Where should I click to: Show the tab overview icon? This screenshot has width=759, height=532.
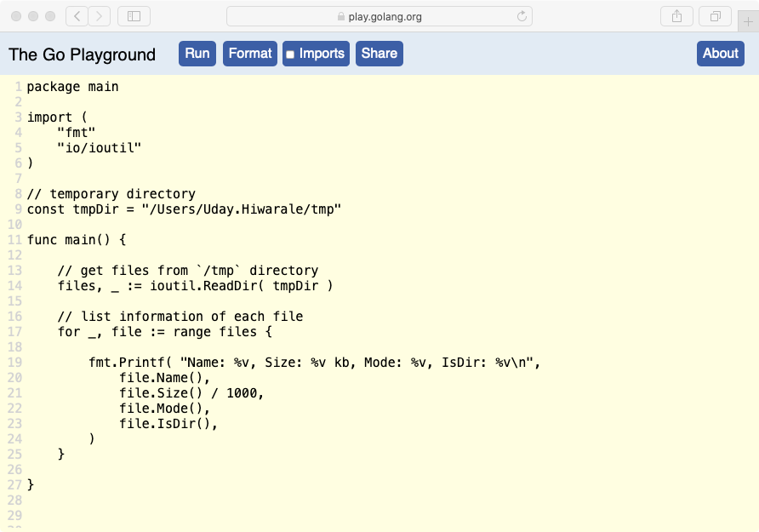[x=715, y=16]
